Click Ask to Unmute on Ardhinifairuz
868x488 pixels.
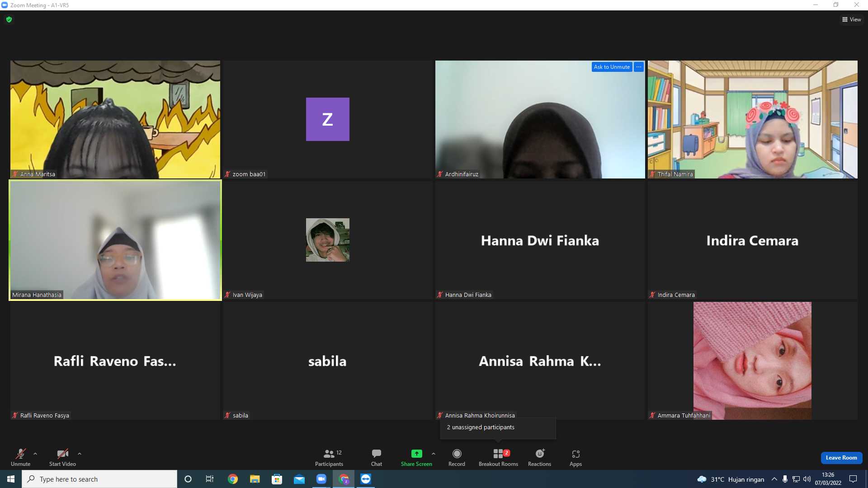point(612,67)
